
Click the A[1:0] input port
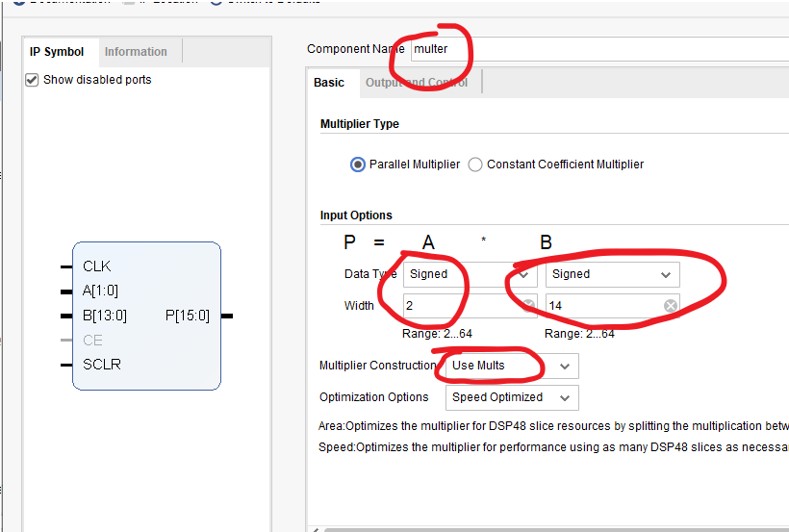(100, 291)
